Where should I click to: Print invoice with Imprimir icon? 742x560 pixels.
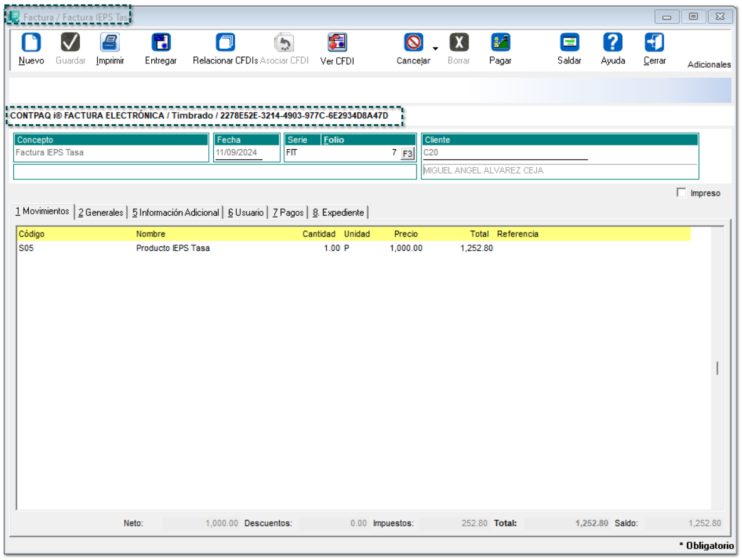click(110, 43)
